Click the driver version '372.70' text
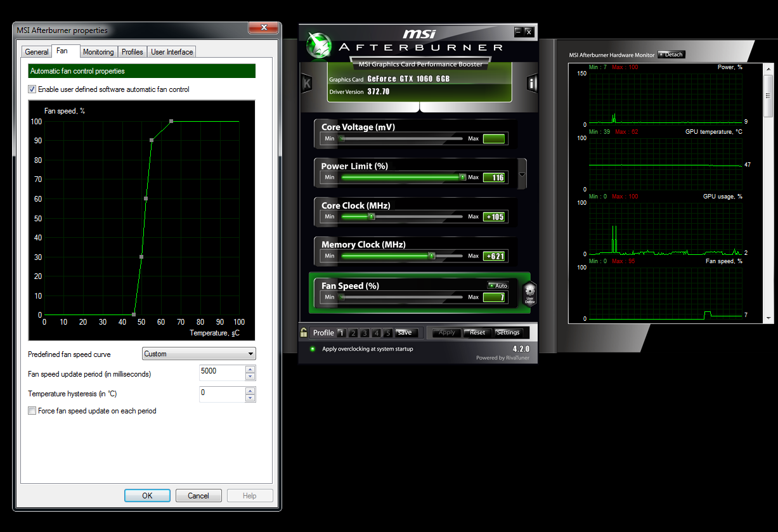Screen dimensions: 778x532 [x=378, y=92]
